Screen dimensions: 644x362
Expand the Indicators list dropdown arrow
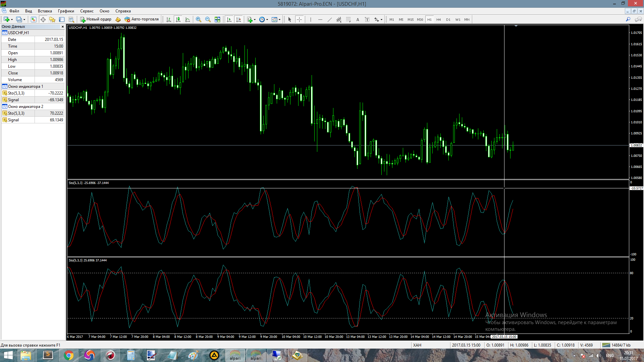pos(255,19)
